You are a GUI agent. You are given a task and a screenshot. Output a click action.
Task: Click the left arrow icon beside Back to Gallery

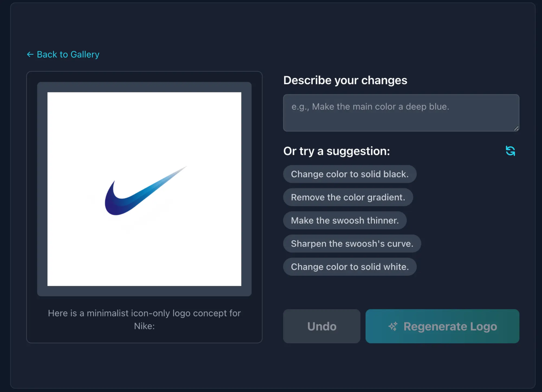(x=30, y=54)
